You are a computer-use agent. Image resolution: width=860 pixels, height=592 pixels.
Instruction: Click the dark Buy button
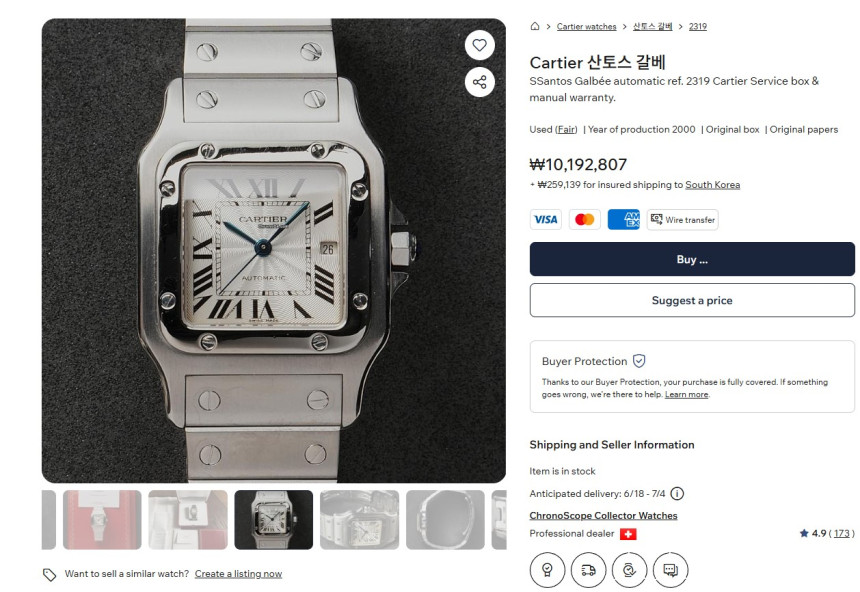[692, 259]
